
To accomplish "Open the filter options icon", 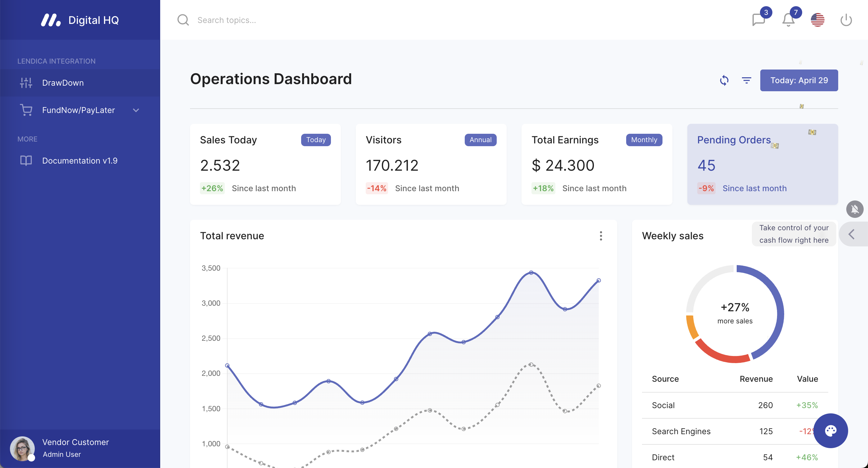I will tap(746, 80).
